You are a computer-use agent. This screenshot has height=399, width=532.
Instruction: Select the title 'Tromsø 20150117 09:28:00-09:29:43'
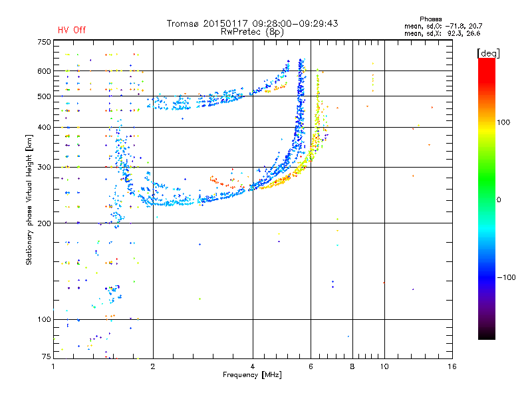tap(252, 23)
